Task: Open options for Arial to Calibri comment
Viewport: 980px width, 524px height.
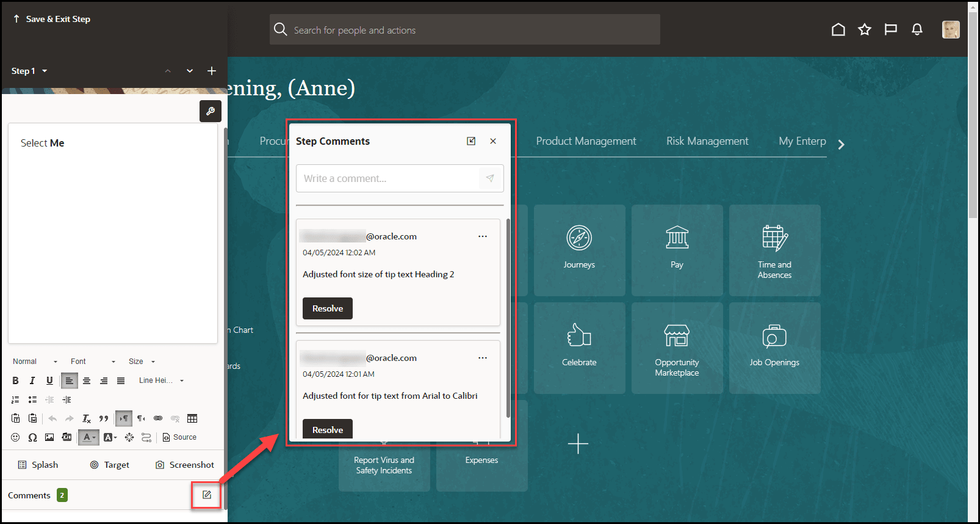Action: coord(483,358)
